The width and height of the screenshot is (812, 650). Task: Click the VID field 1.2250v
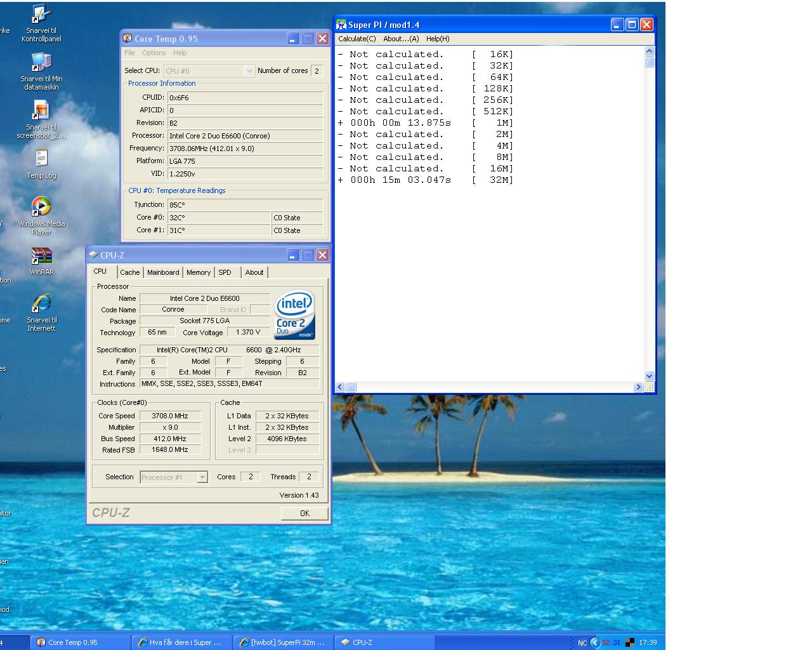(x=245, y=174)
